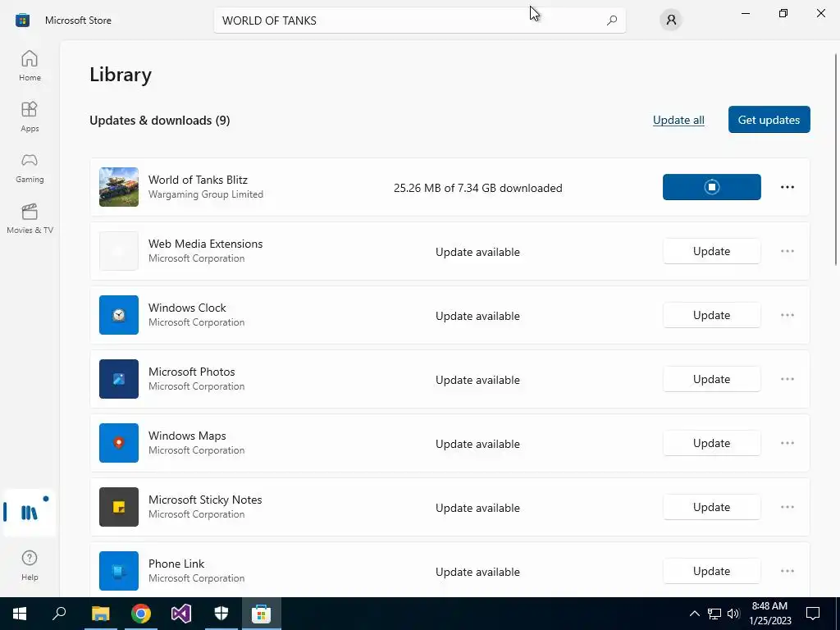Click the Update all link

(x=678, y=120)
